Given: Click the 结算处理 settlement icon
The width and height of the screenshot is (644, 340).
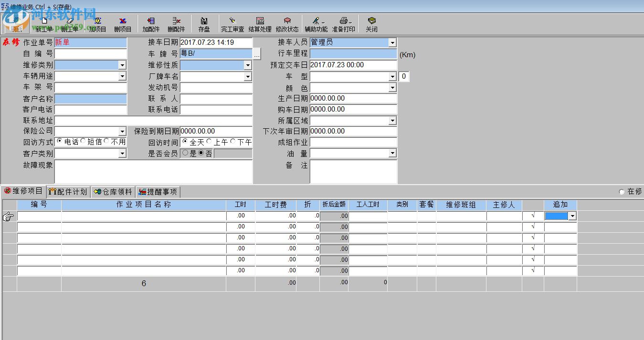Looking at the screenshot, I should 260,23.
